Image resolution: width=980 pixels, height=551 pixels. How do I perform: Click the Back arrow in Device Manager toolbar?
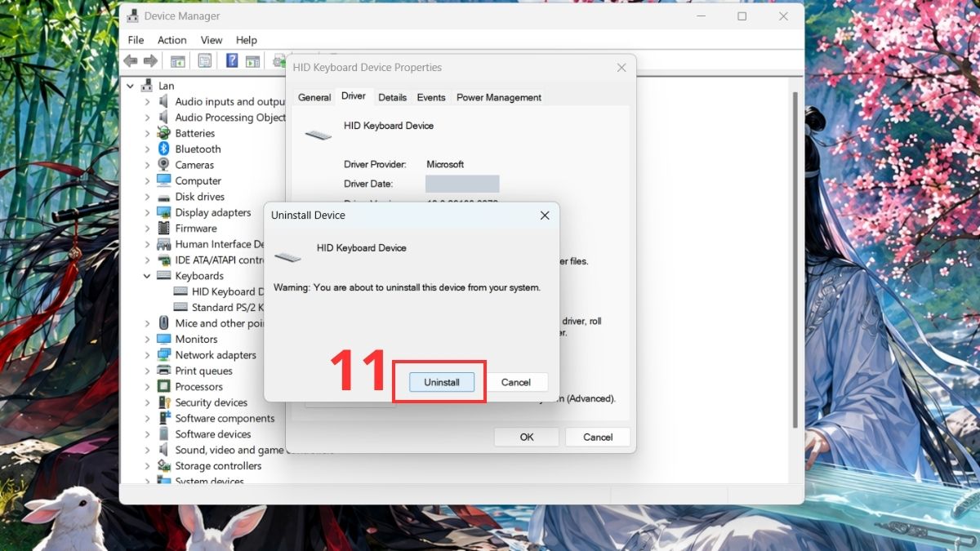[130, 61]
